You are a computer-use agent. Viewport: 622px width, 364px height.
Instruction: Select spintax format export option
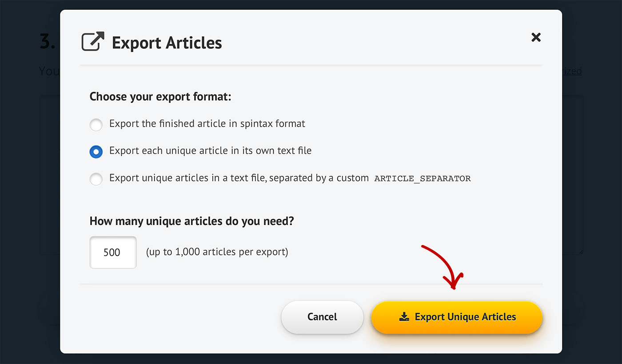96,125
